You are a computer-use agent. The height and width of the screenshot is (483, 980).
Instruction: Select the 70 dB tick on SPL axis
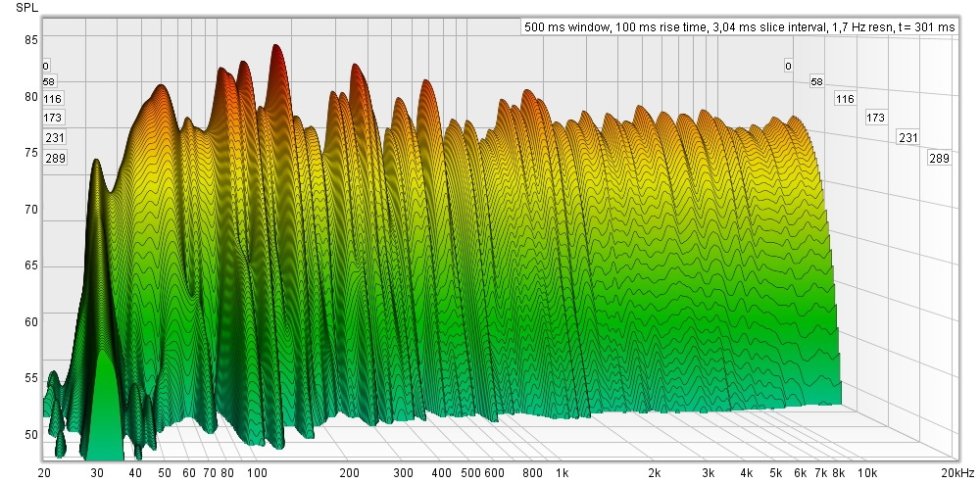coord(31,210)
